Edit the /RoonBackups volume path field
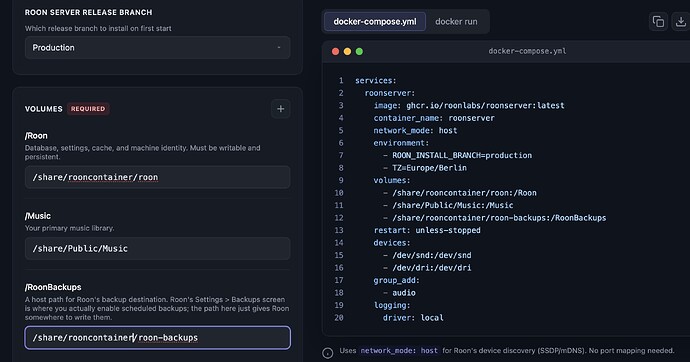Viewport: 690px width, 362px height. (x=158, y=337)
